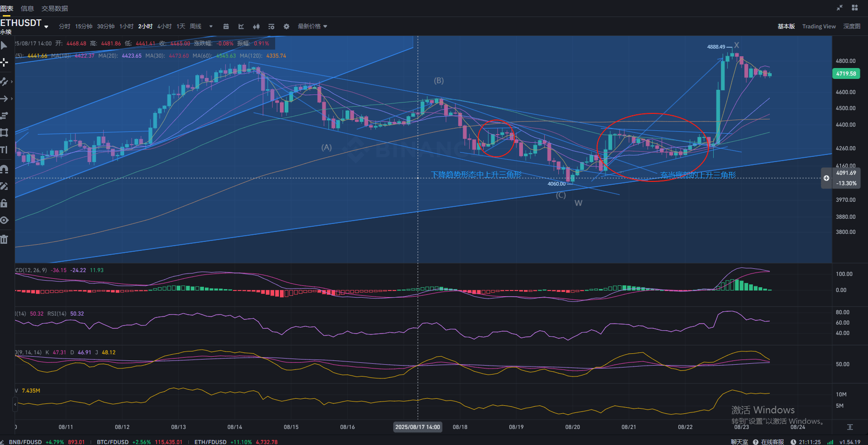Screen dimensions: 868x445
Task: Select the crosshair tool
Action: pyautogui.click(x=4, y=62)
